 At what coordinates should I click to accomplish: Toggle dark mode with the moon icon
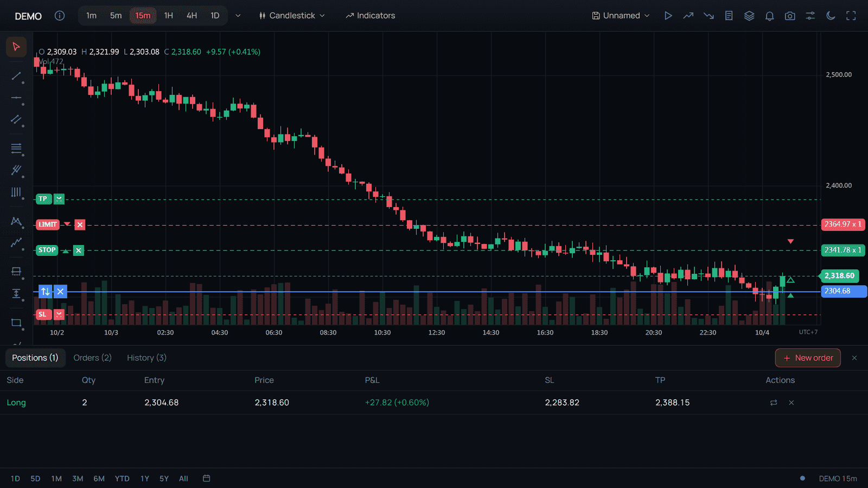pyautogui.click(x=831, y=16)
